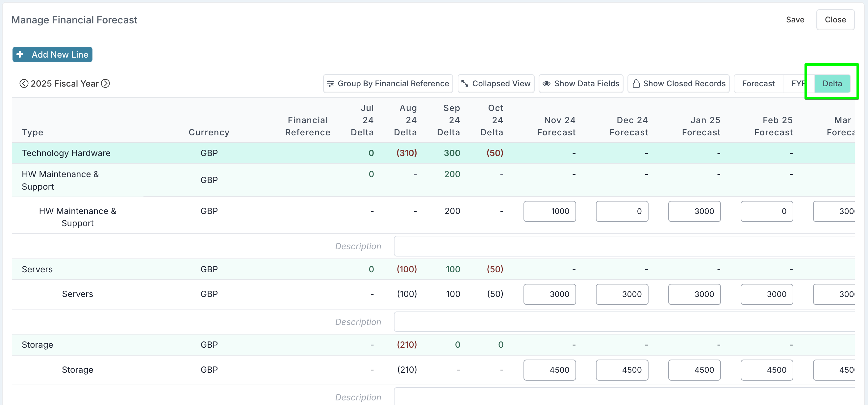Viewport: 868px width, 405px height.
Task: Click the HW Maintenance Description field
Action: [x=625, y=246]
